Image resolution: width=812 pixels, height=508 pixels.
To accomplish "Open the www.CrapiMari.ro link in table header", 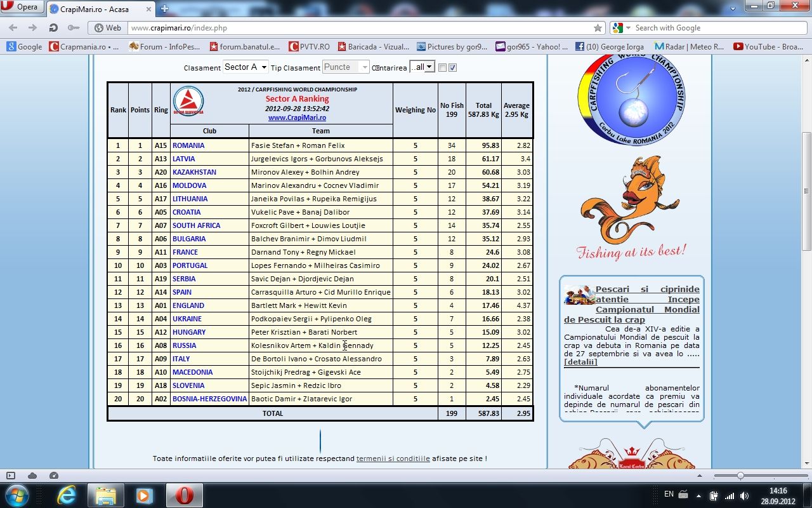I will (297, 117).
